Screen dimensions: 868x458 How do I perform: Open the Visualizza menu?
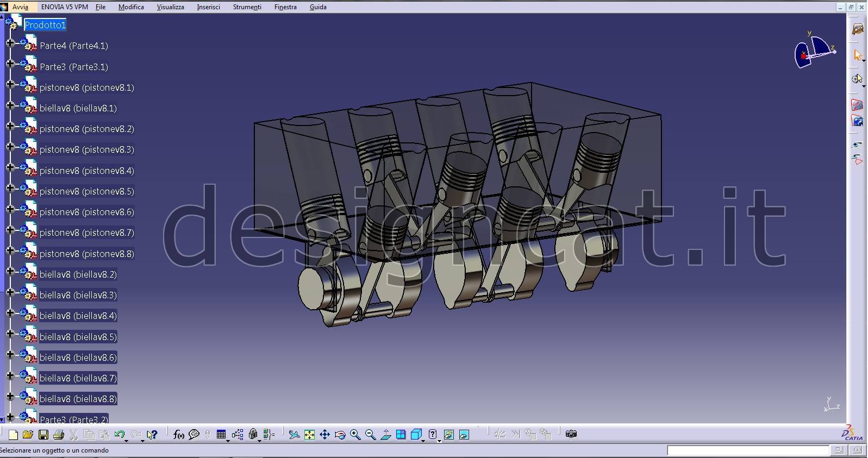click(x=170, y=7)
